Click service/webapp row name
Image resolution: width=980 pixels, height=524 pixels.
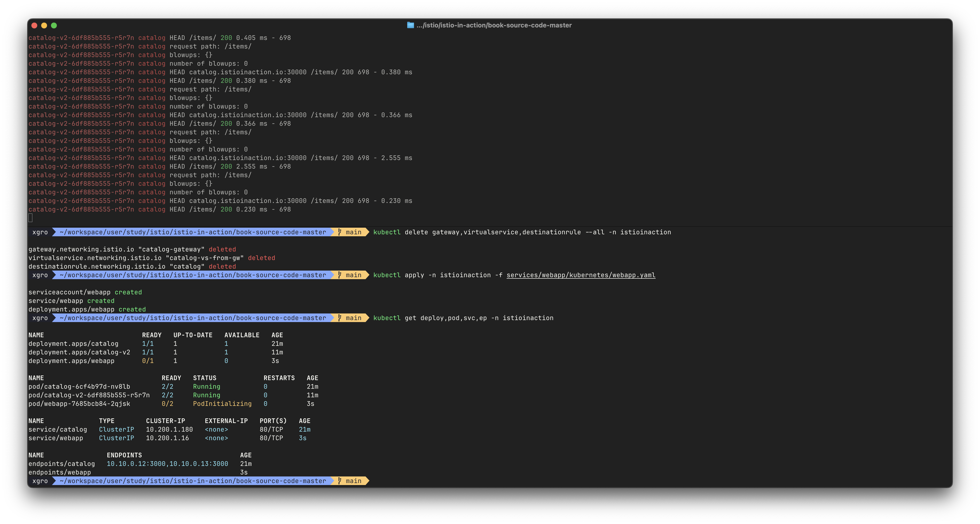point(56,438)
